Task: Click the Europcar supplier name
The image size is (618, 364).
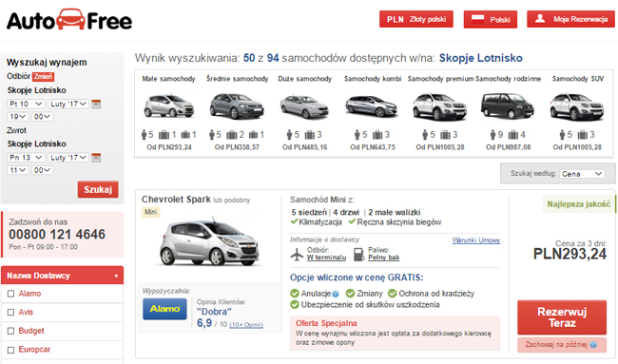Action: 34,350
